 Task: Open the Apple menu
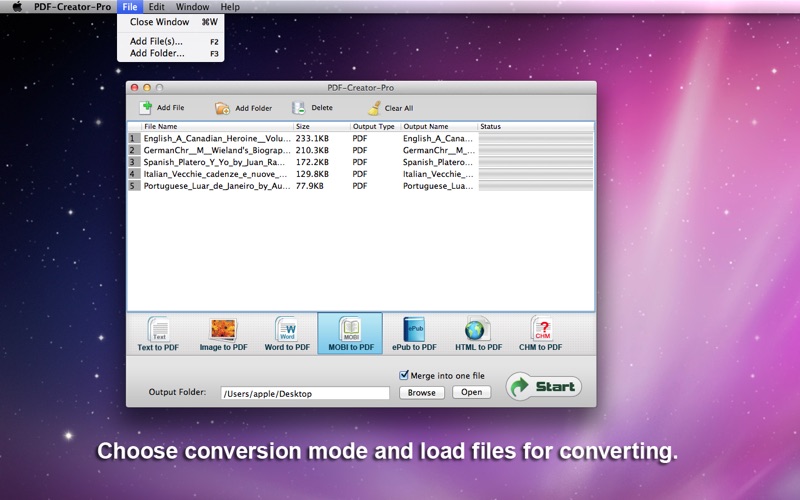[x=17, y=7]
